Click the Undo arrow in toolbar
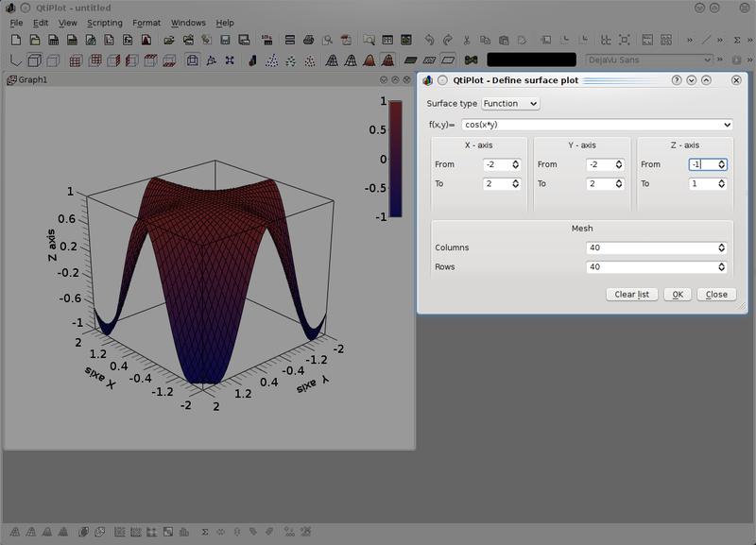 (x=430, y=41)
